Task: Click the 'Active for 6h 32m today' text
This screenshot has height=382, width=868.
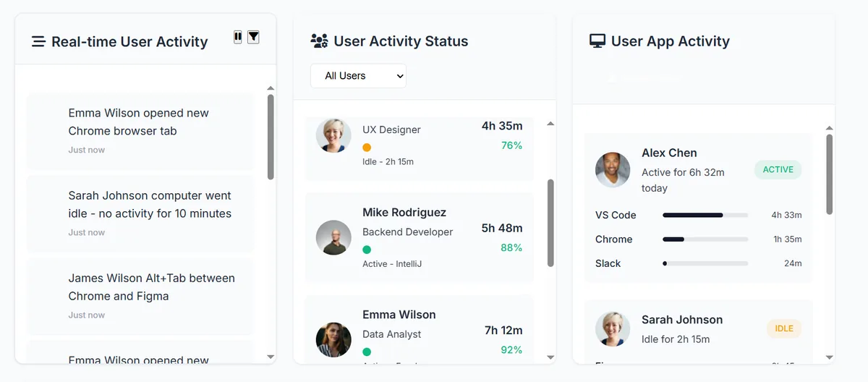Action: click(x=683, y=180)
